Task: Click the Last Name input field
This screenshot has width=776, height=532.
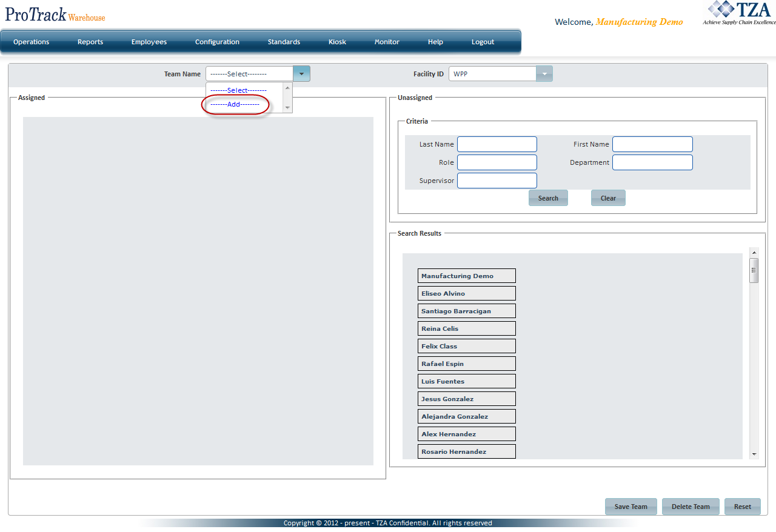Action: [x=497, y=144]
